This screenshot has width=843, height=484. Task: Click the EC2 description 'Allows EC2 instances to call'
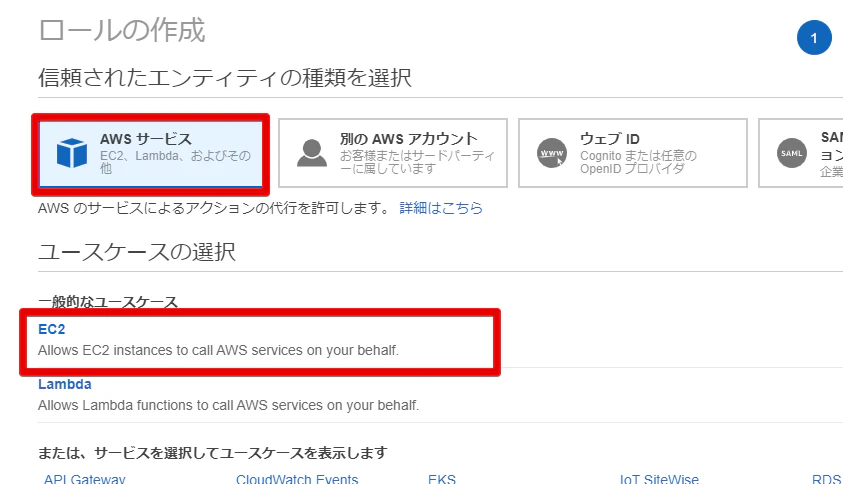[218, 350]
